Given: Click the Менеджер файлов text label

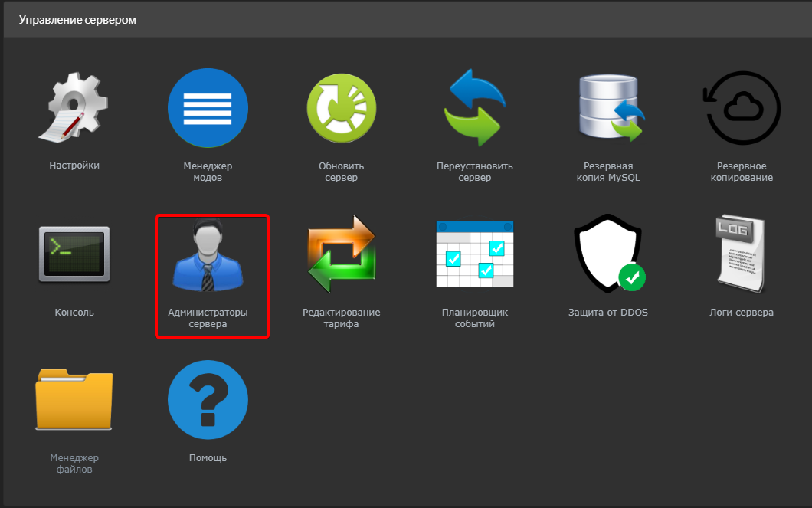Looking at the screenshot, I should 74,464.
